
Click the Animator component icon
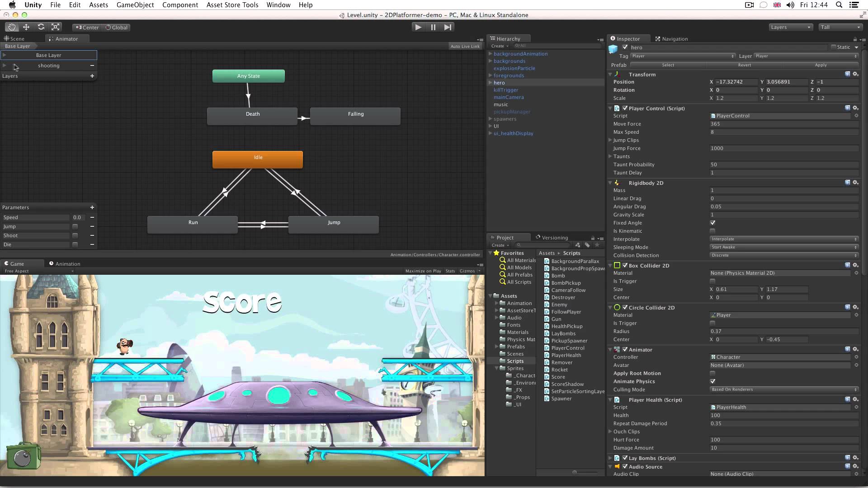point(617,349)
